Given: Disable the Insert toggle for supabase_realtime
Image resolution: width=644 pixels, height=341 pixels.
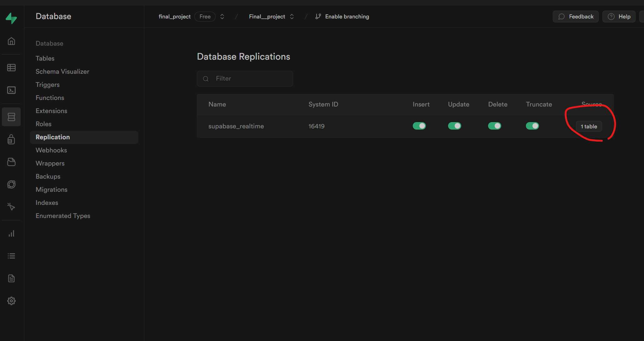Looking at the screenshot, I should coord(419,126).
